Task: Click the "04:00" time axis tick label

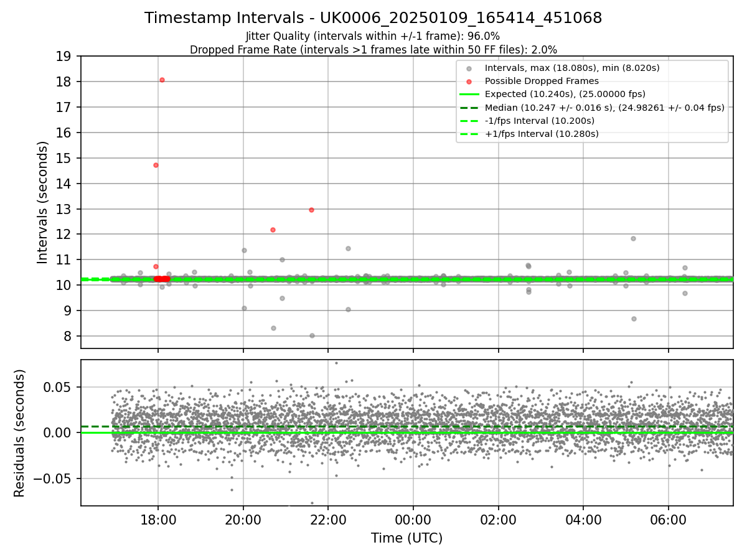Action: click(583, 520)
